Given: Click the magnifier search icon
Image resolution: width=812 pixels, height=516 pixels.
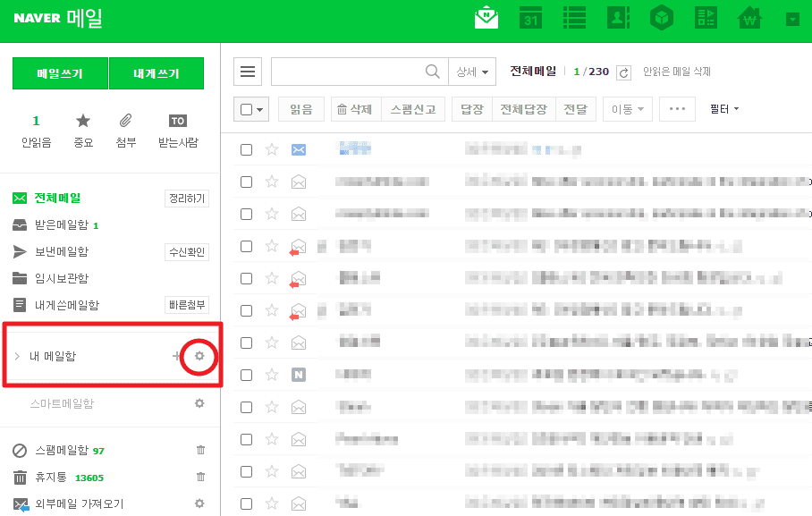Looking at the screenshot, I should point(433,72).
